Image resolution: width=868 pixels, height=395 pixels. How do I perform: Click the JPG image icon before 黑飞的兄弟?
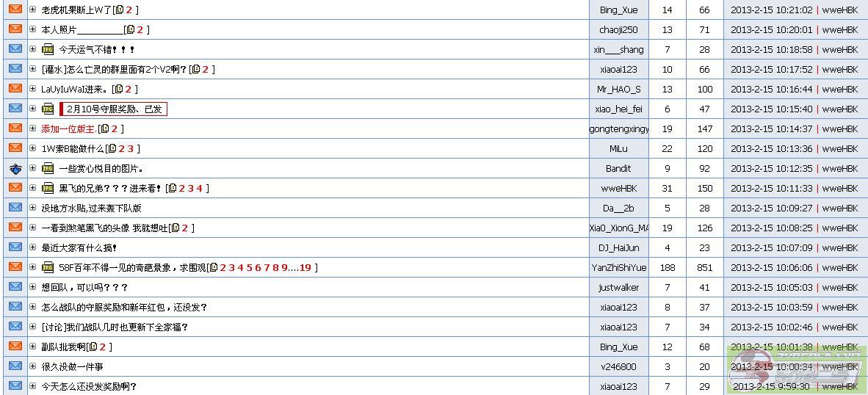tap(48, 188)
